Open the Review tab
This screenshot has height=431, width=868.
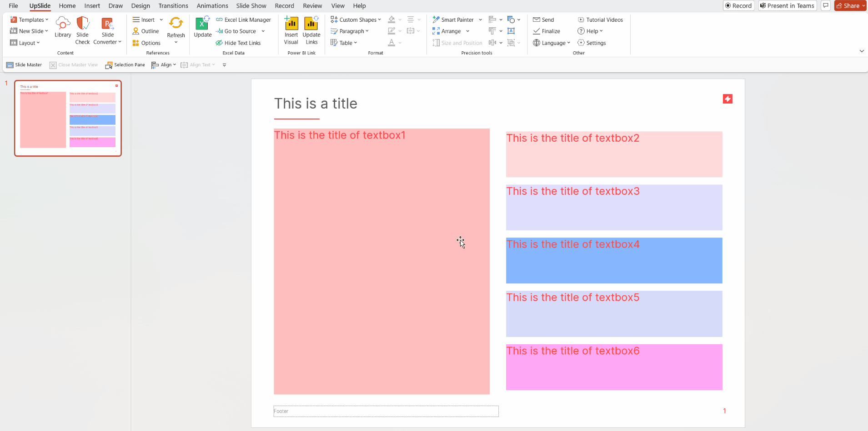coord(312,6)
